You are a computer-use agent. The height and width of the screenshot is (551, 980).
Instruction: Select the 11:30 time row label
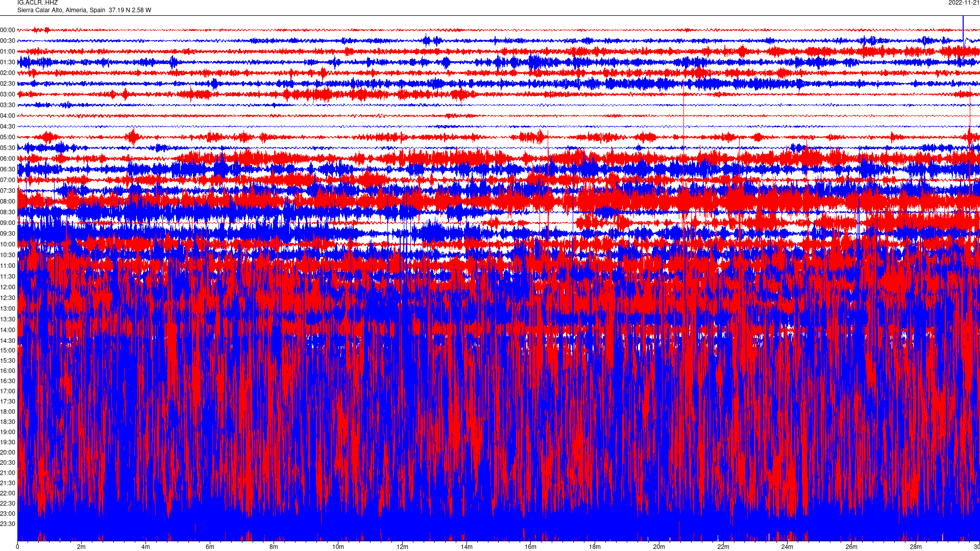[8, 277]
